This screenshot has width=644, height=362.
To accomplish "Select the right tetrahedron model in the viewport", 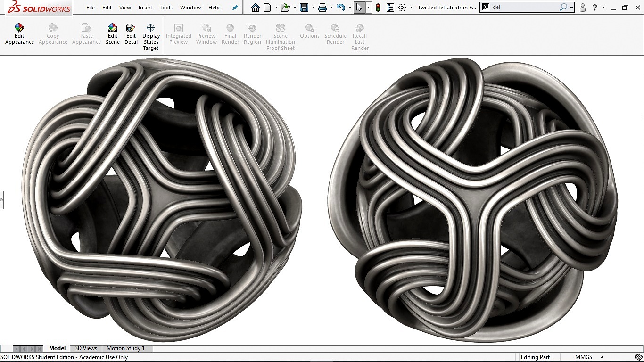I will pos(472,199).
